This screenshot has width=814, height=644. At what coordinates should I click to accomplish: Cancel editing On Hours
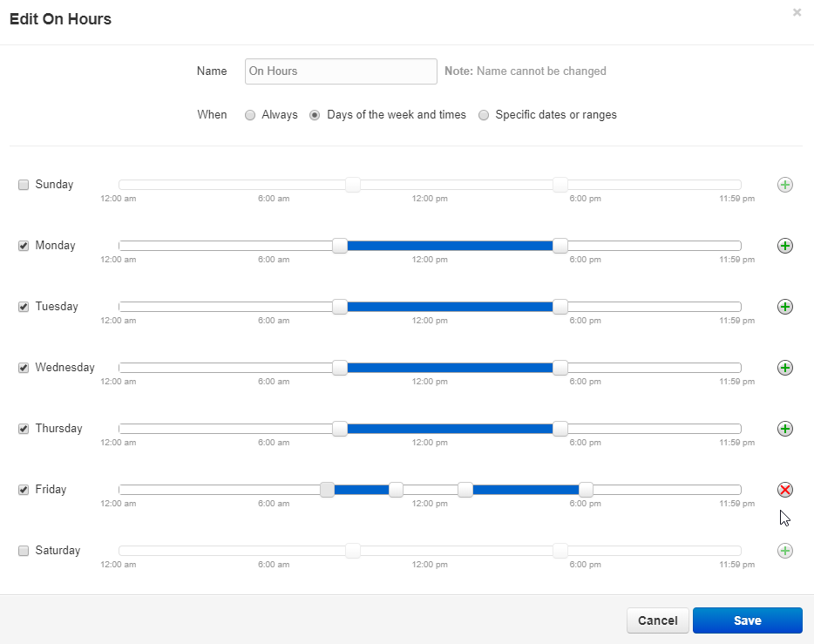(x=657, y=620)
